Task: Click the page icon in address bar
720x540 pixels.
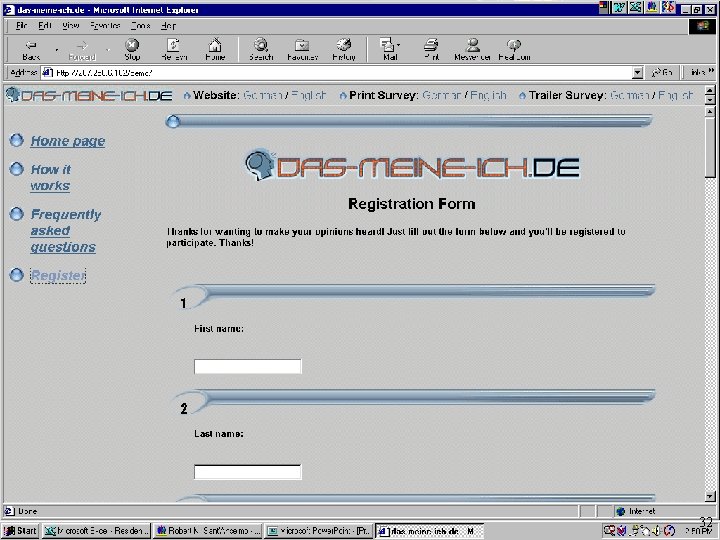Action: pyautogui.click(x=48, y=73)
